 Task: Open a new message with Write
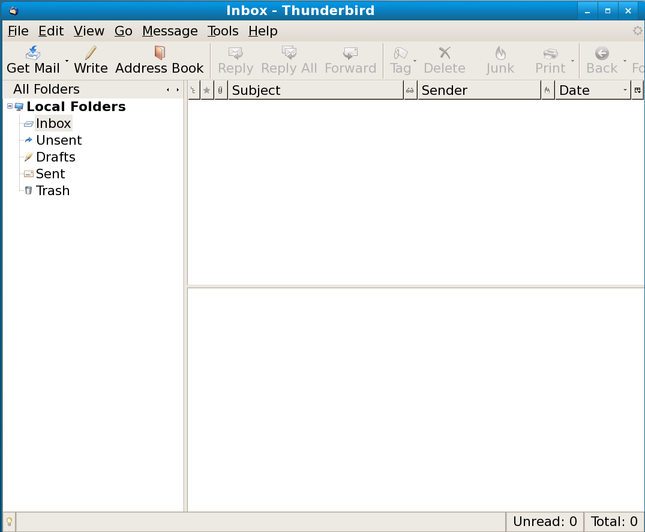90,59
